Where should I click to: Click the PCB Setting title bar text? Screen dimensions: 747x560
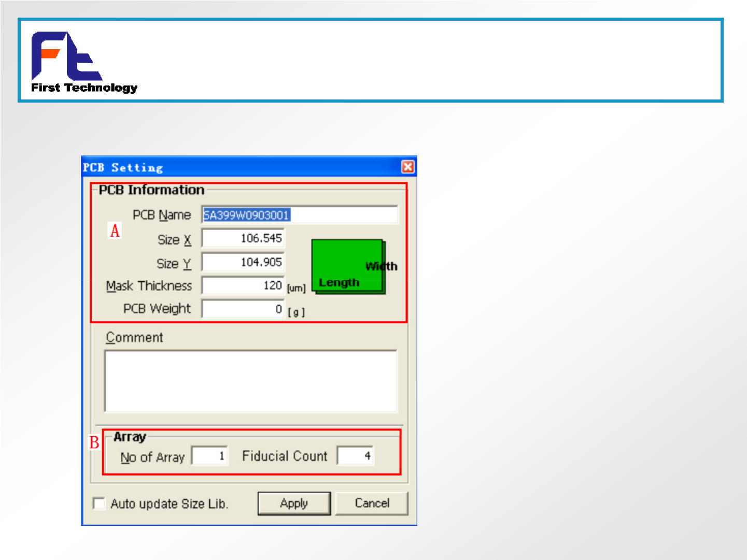tap(123, 167)
